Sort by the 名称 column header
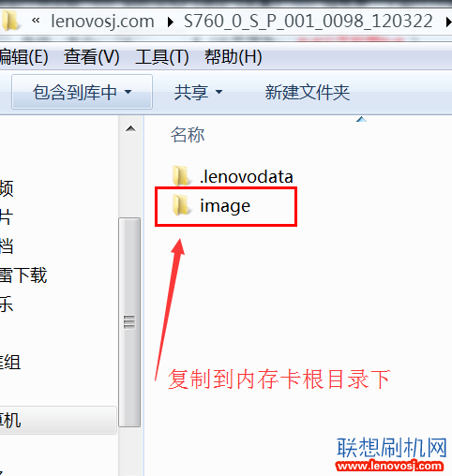 188,135
